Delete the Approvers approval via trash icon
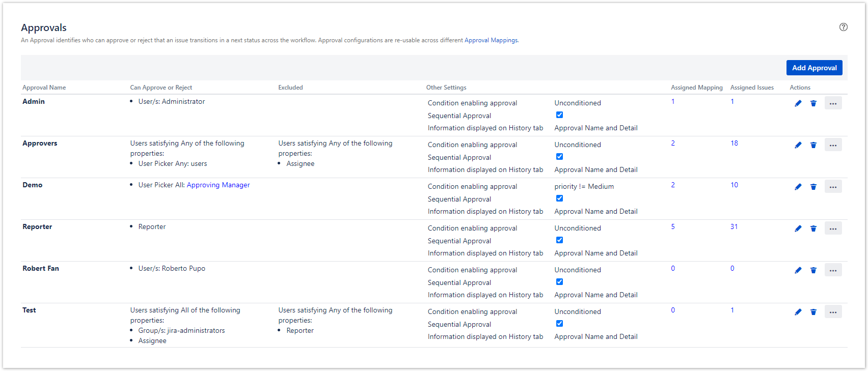 [x=813, y=145]
